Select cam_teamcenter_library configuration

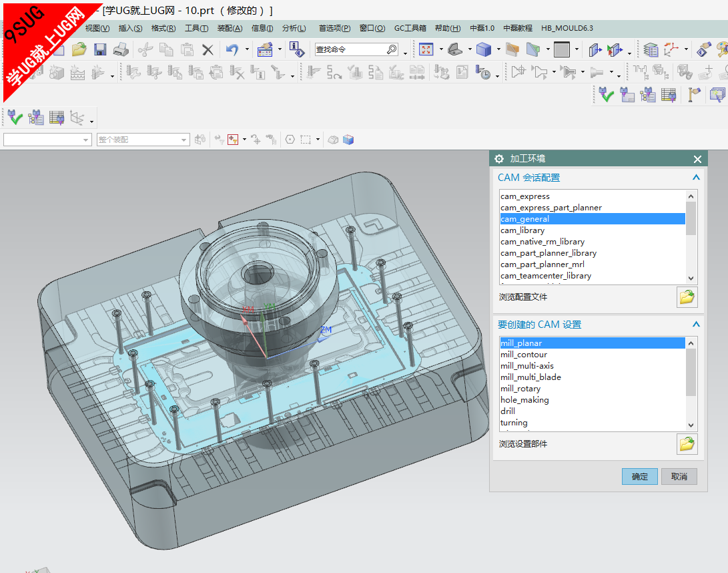593,276
